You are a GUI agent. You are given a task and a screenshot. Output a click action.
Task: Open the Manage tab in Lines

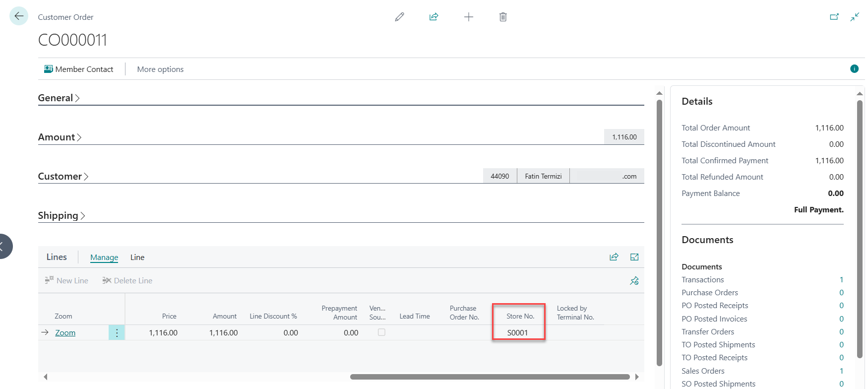click(104, 258)
